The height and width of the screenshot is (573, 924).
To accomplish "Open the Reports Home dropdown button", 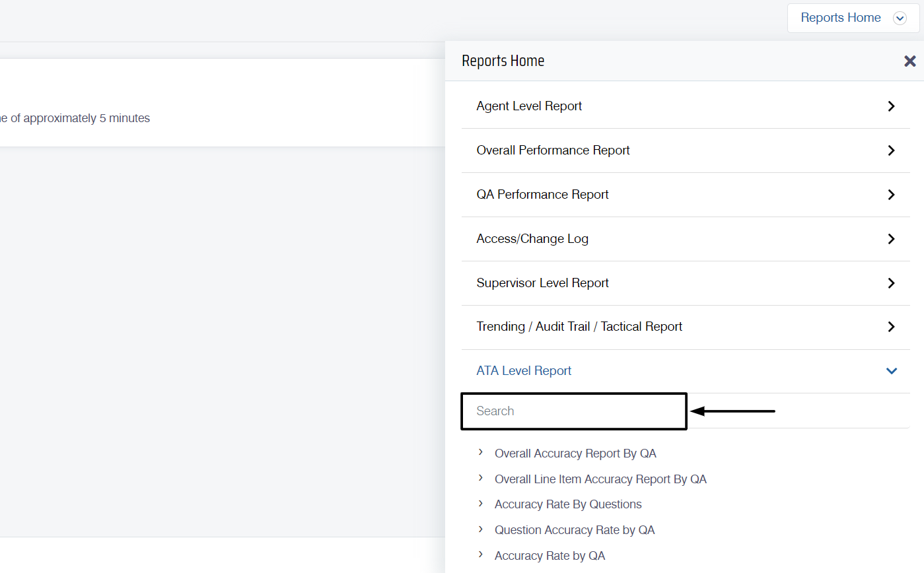I will pyautogui.click(x=853, y=18).
